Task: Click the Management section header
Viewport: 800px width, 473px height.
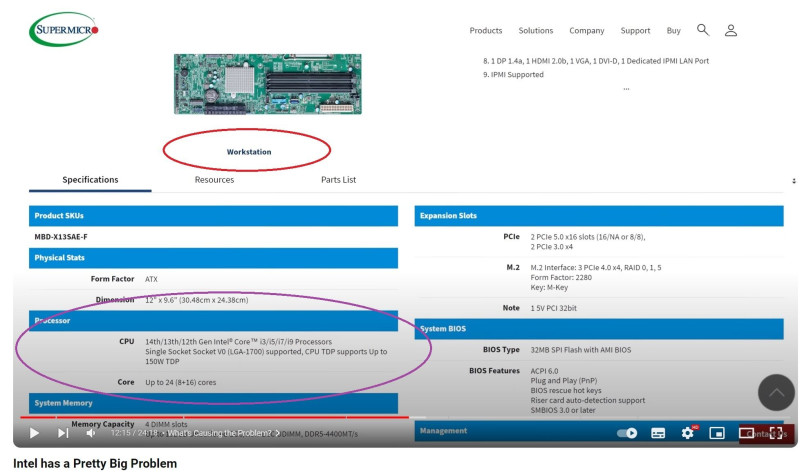Action: 599,431
